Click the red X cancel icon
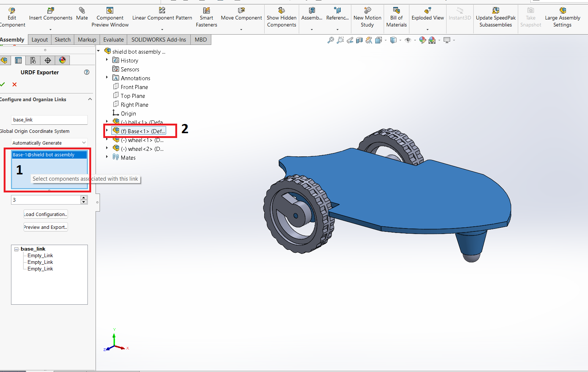Screen dimensions: 588x372 pyautogui.click(x=14, y=85)
